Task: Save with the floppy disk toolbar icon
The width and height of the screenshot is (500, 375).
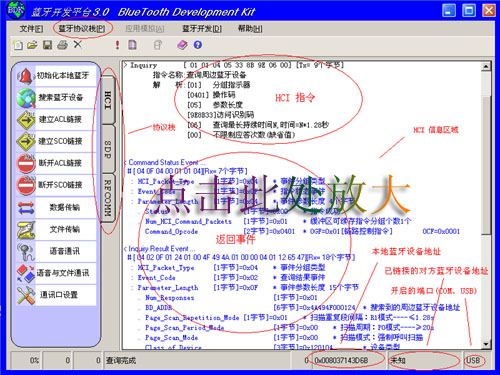Action: click(47, 45)
